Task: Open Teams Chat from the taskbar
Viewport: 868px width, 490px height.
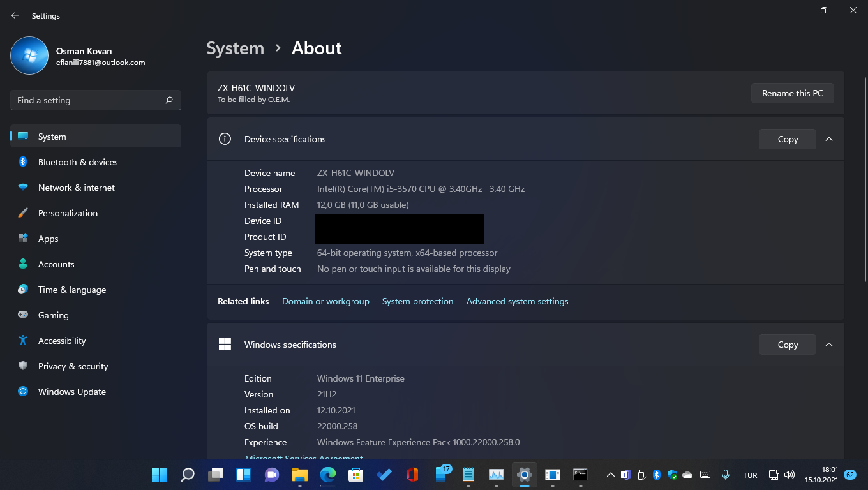Action: pos(272,475)
